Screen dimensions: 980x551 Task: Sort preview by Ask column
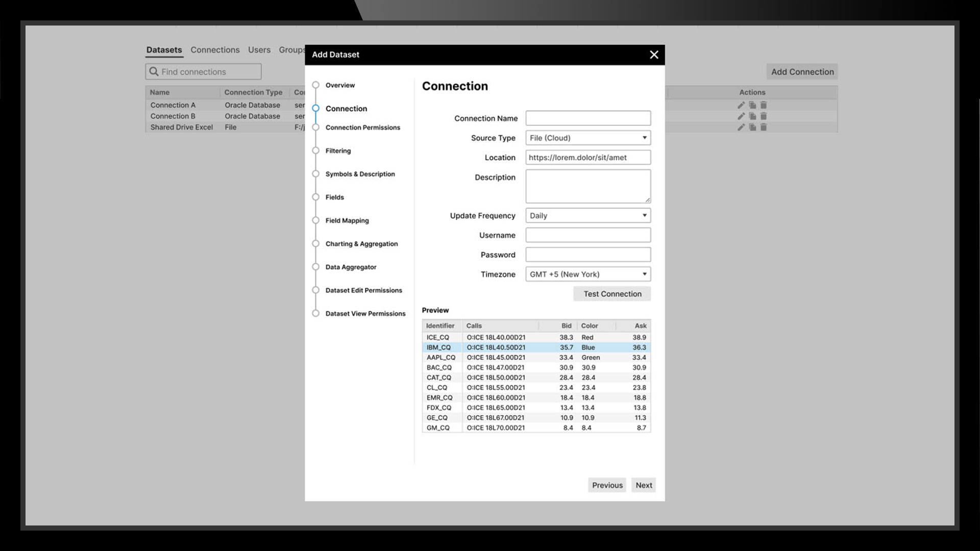[641, 325]
